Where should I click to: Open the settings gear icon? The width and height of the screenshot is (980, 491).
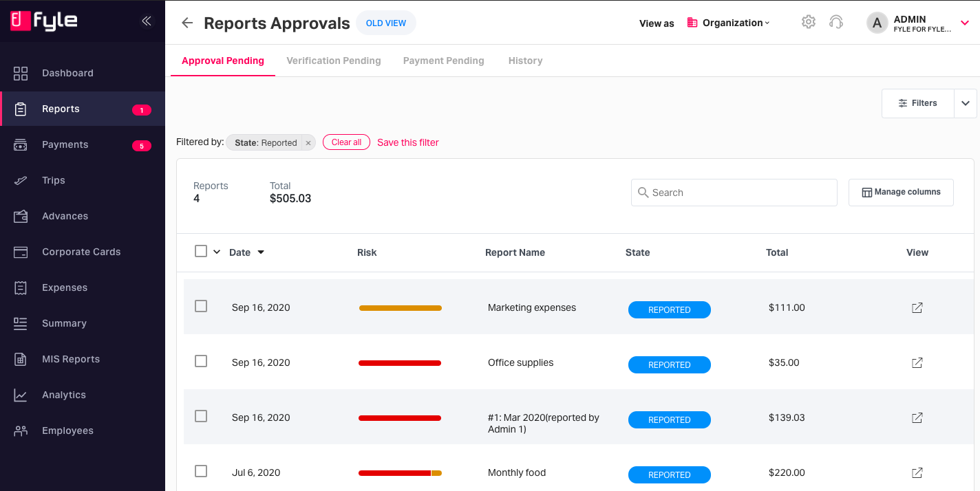[x=808, y=21]
